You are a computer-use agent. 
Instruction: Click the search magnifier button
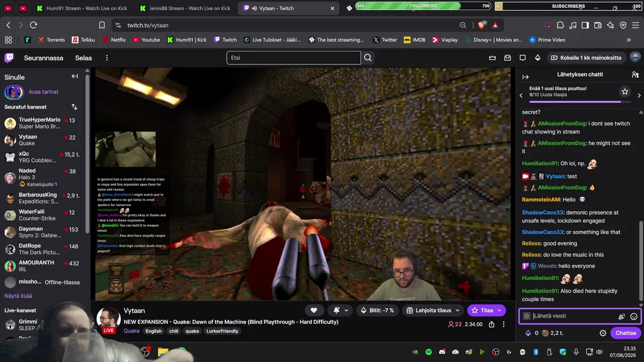pos(368,58)
